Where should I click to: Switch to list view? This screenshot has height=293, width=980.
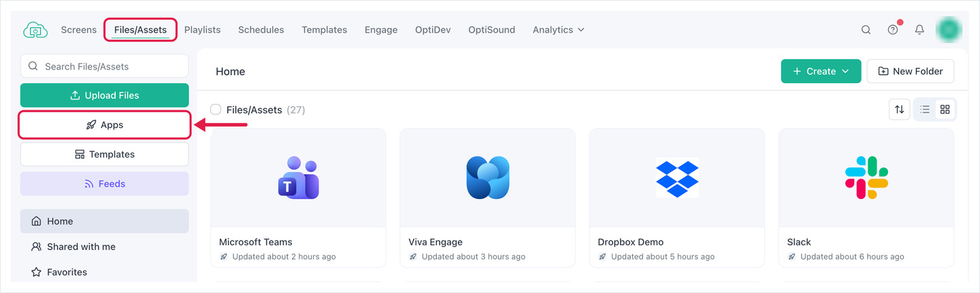[925, 109]
